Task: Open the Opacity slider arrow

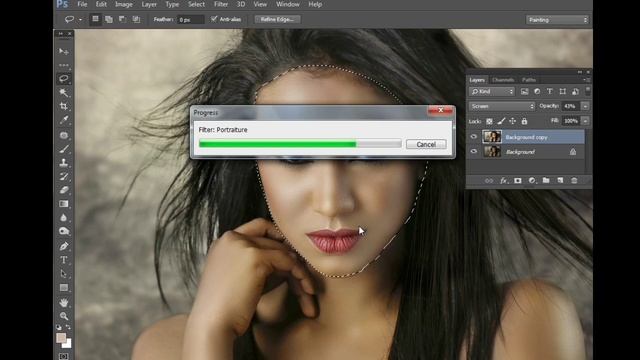Action: (585, 106)
